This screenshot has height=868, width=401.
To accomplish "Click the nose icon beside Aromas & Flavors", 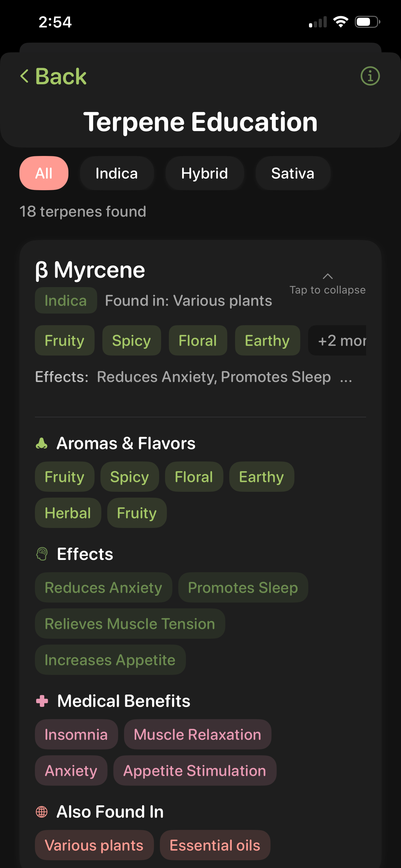I will point(41,443).
